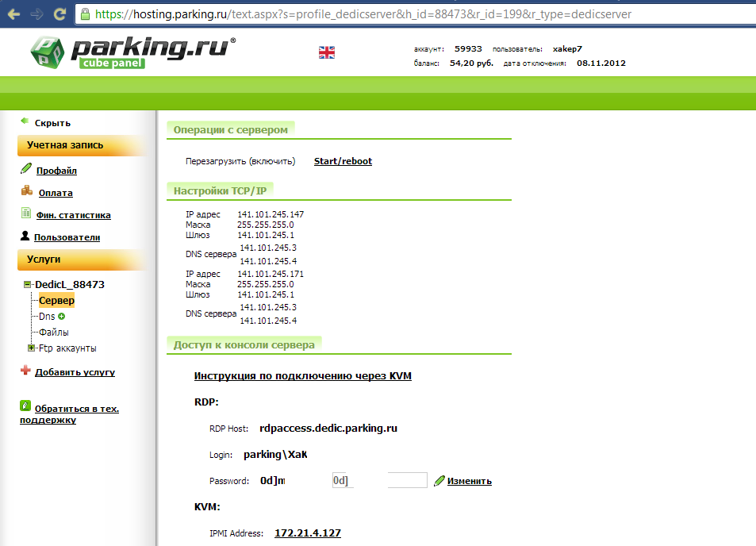Click the disconnection date 08.11.2012

click(601, 63)
